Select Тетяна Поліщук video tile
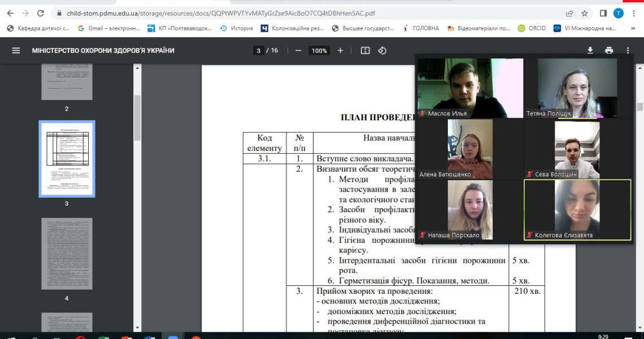 [577, 88]
